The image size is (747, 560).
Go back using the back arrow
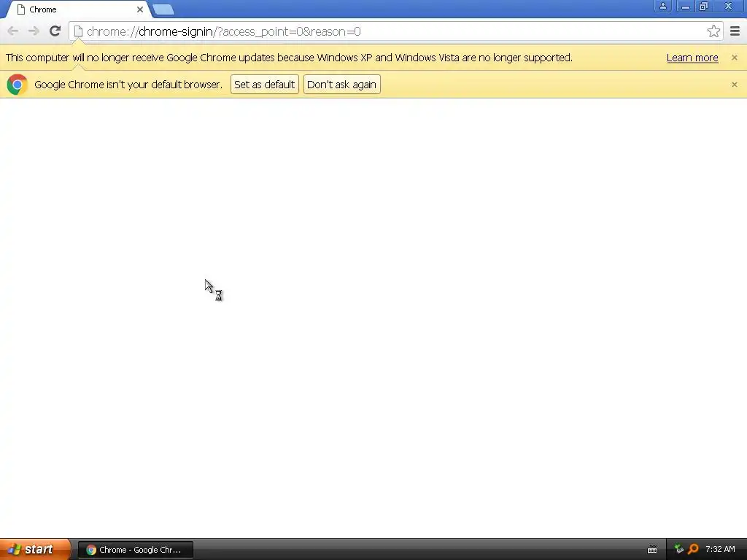pos(13,31)
